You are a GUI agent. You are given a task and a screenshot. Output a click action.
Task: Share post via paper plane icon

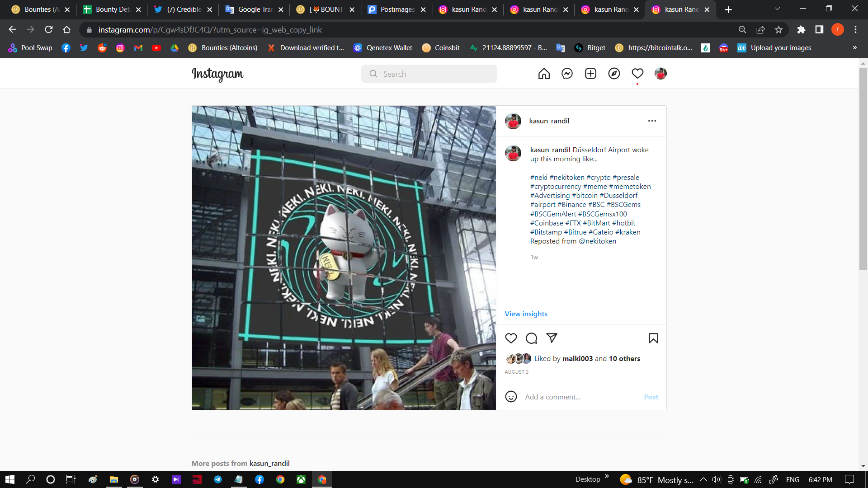tap(552, 338)
